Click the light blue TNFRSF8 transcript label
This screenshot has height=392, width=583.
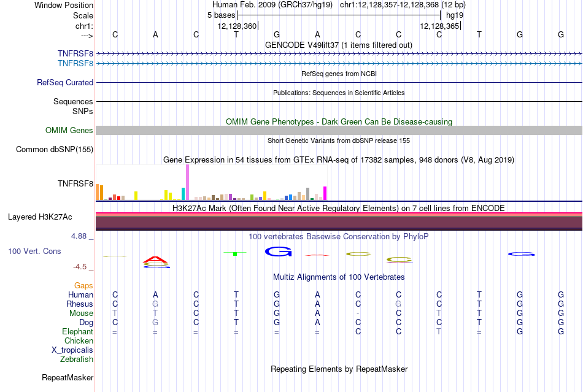(x=75, y=64)
